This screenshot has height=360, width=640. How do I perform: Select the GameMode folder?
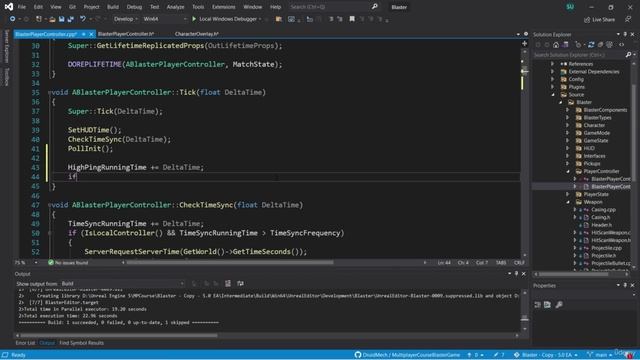point(596,133)
